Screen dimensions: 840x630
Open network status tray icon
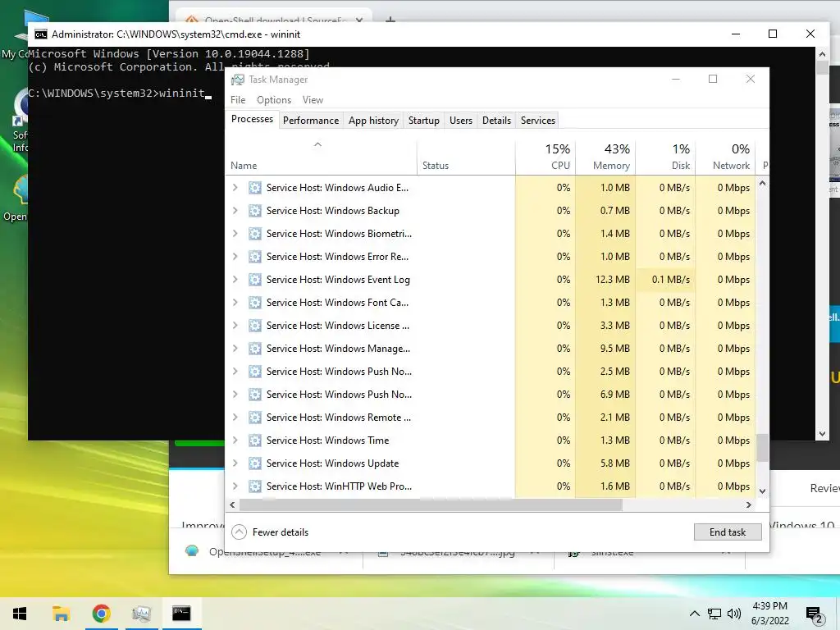(x=714, y=614)
